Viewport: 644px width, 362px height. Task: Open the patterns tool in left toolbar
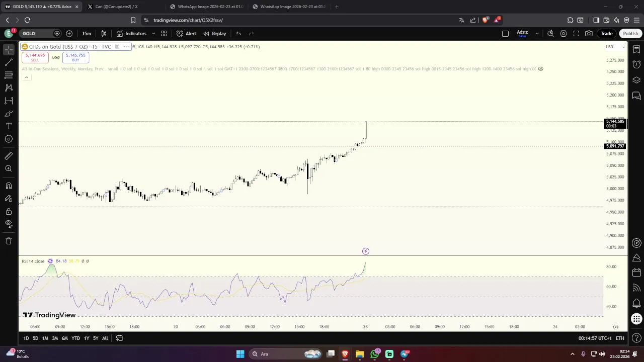tap(9, 87)
